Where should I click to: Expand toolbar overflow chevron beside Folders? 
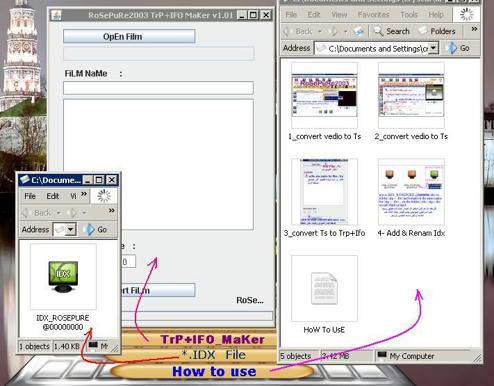474,29
